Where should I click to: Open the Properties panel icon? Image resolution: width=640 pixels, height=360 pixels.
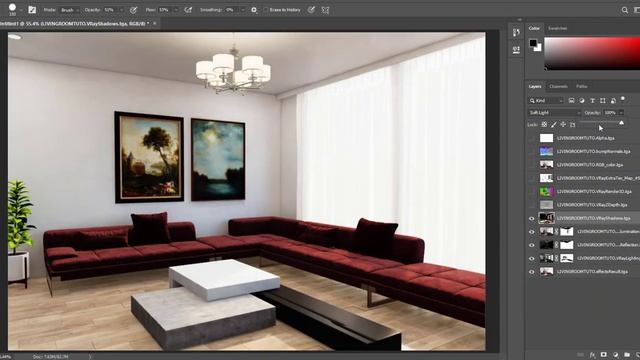516,49
